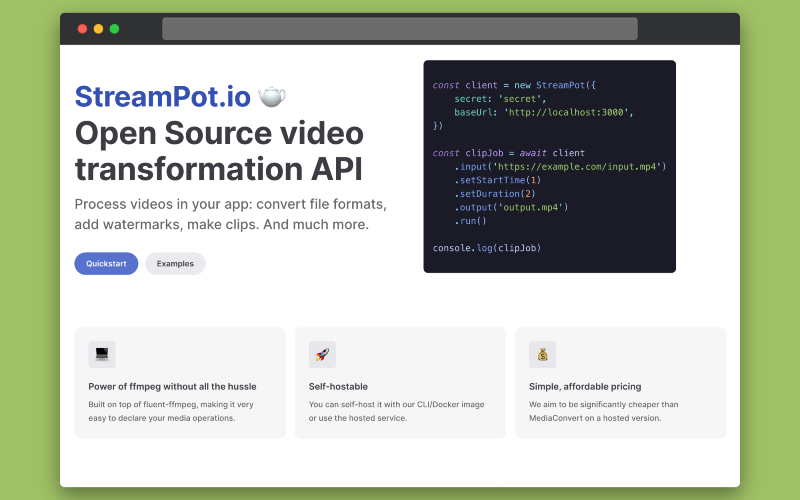Click the 'Self-hostable' card title
This screenshot has width=800, height=500.
(x=338, y=387)
